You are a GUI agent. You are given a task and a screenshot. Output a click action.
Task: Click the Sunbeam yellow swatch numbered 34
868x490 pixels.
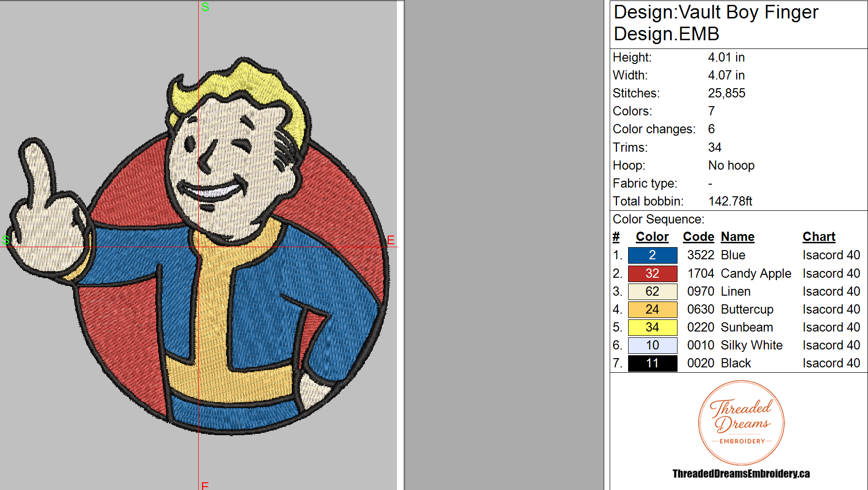coord(652,327)
